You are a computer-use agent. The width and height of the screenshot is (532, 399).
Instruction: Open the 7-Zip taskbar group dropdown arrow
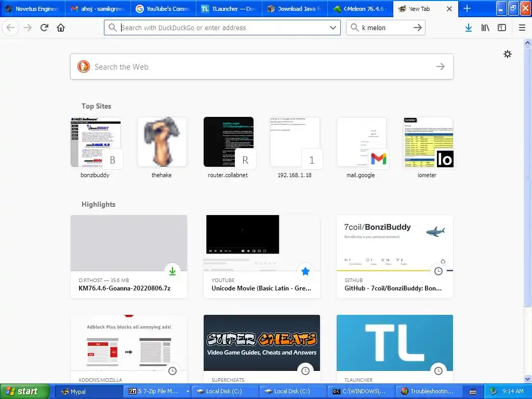[x=188, y=392]
